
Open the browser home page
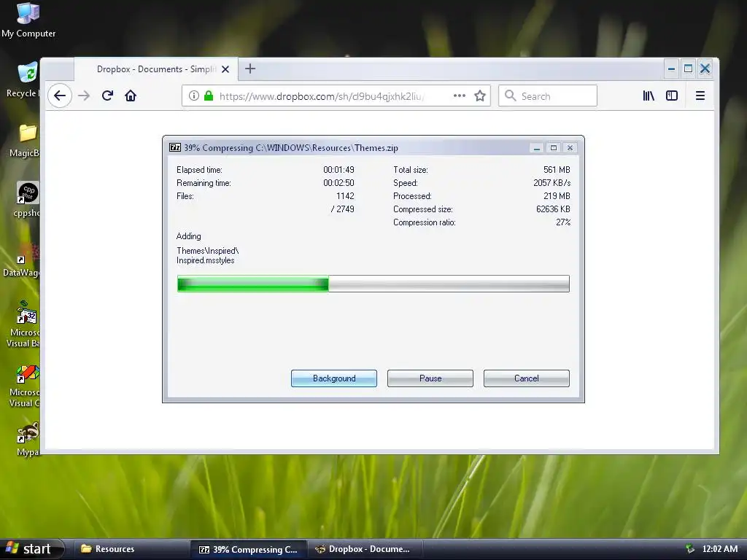[x=131, y=96]
